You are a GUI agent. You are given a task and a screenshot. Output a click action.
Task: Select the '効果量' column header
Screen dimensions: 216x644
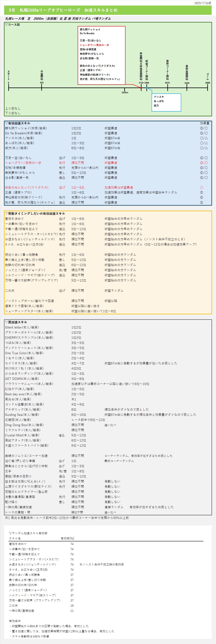205,123
